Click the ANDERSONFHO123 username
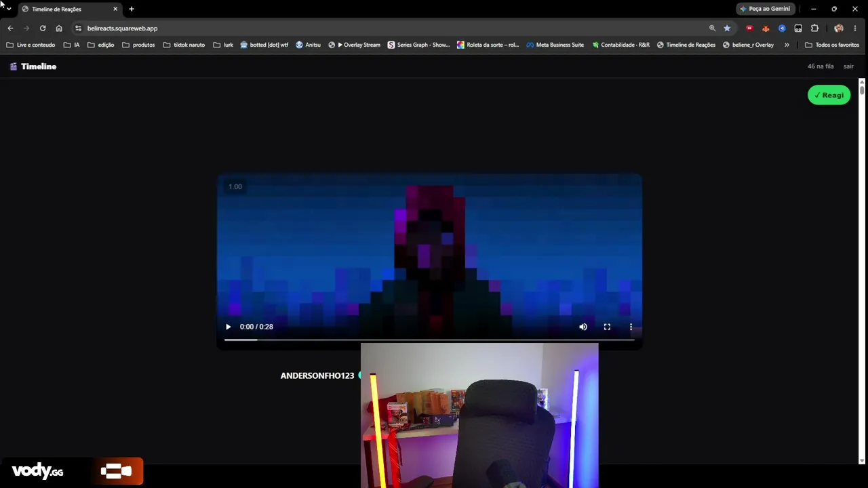This screenshot has width=868, height=488. [x=317, y=375]
